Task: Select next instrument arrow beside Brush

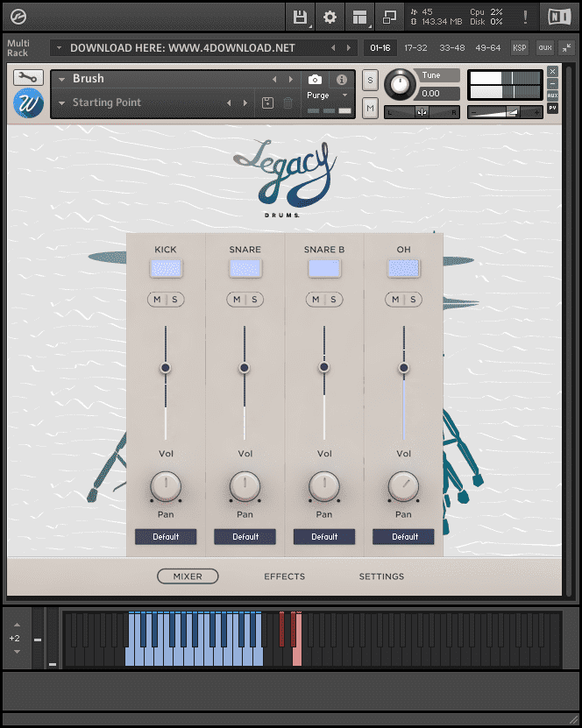Action: pyautogui.click(x=291, y=80)
